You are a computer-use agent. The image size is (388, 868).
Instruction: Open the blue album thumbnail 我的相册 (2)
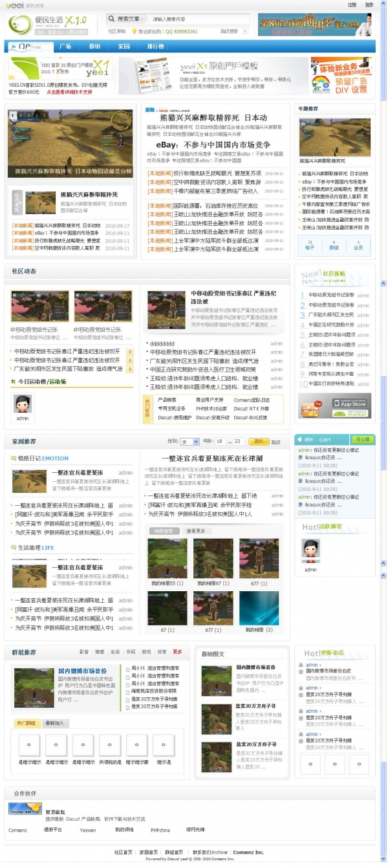tap(259, 608)
